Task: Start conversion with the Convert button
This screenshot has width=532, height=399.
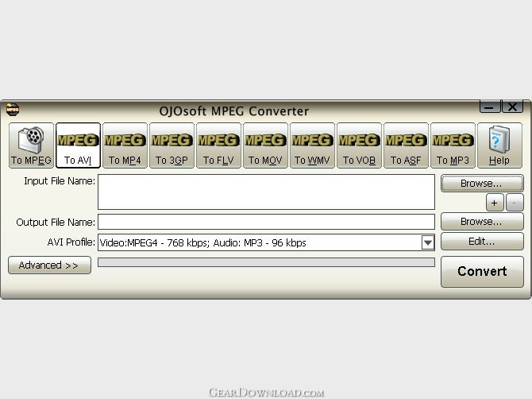Action: (482, 271)
